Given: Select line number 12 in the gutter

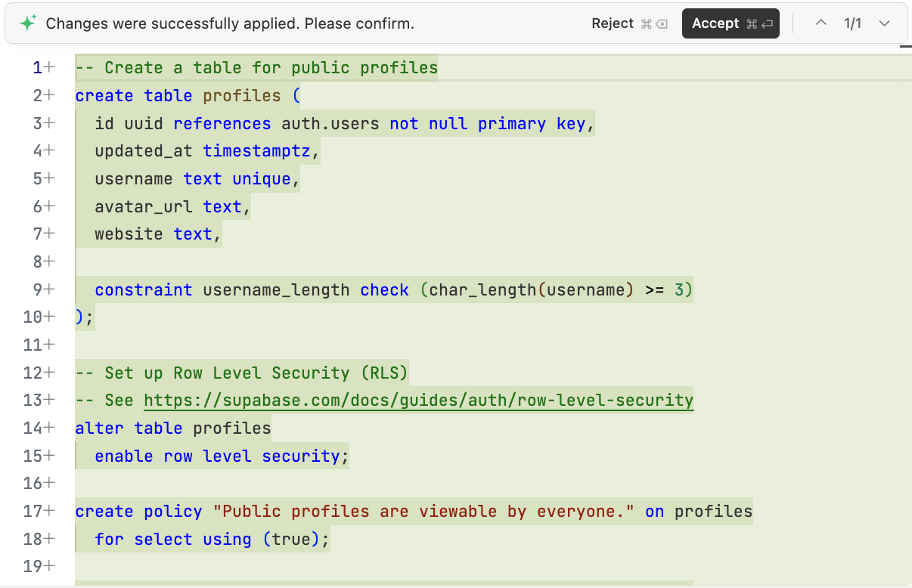Looking at the screenshot, I should tap(33, 373).
